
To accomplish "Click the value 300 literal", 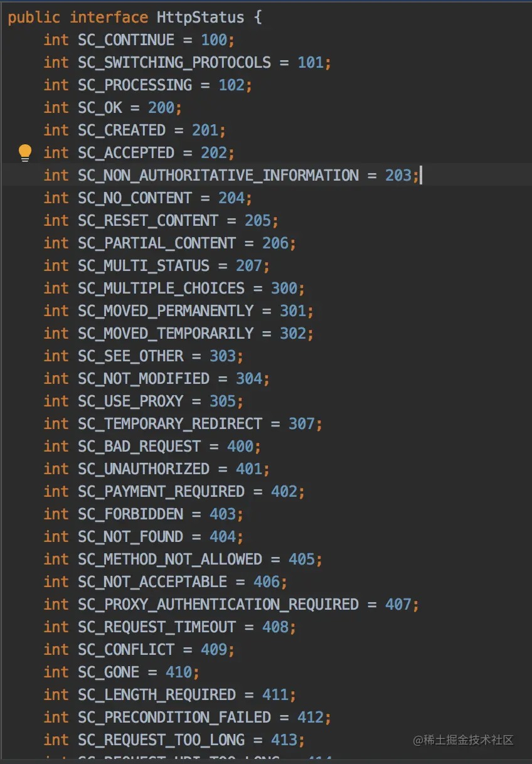I will point(284,288).
